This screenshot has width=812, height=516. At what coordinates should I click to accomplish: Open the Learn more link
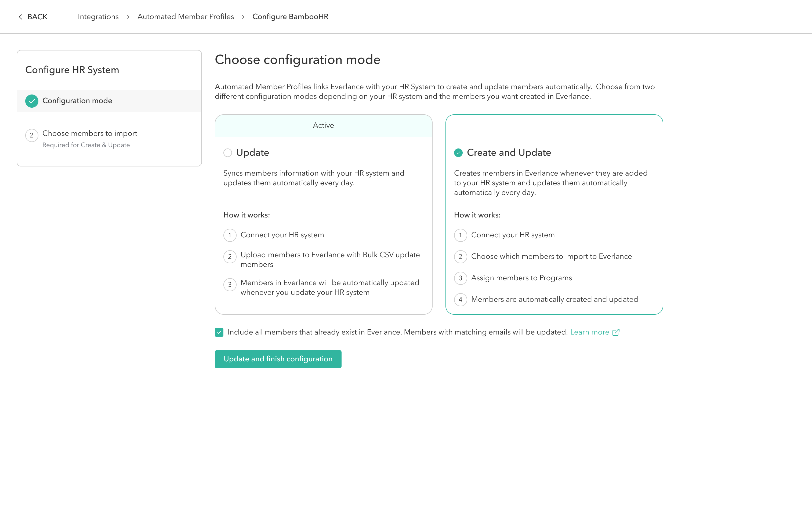(x=589, y=332)
